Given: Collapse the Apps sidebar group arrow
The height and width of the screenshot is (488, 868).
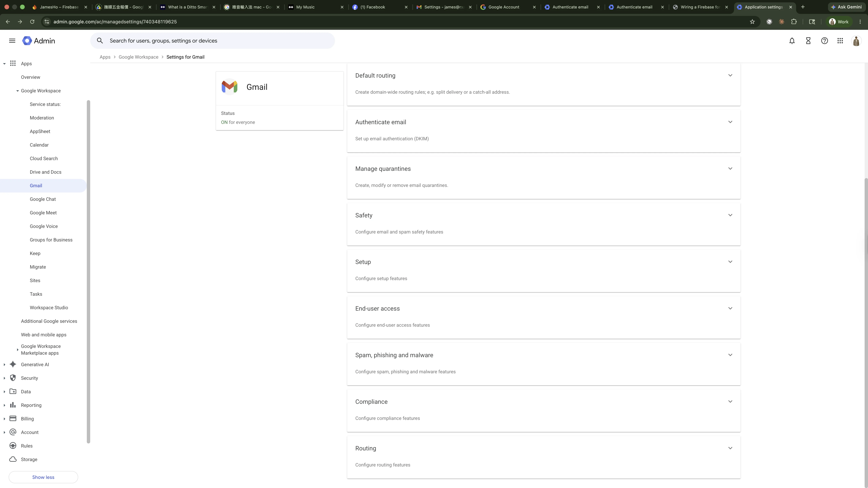Looking at the screenshot, I should tap(4, 63).
